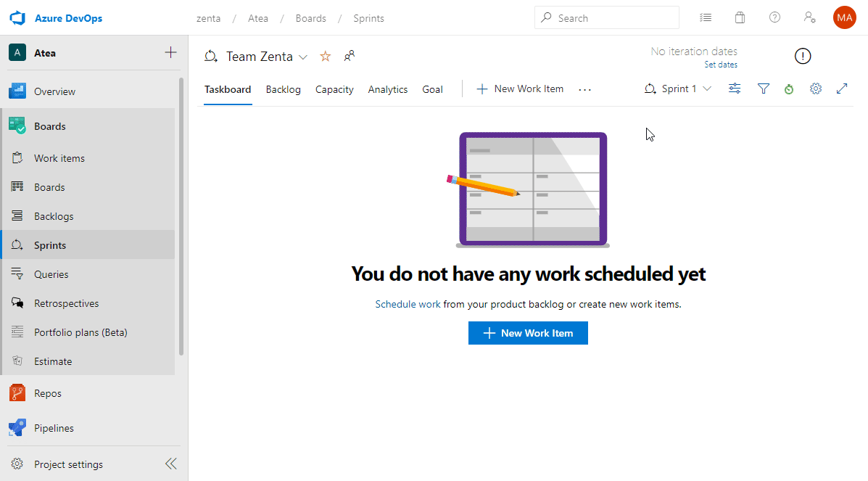Click the Set dates link

(x=721, y=65)
